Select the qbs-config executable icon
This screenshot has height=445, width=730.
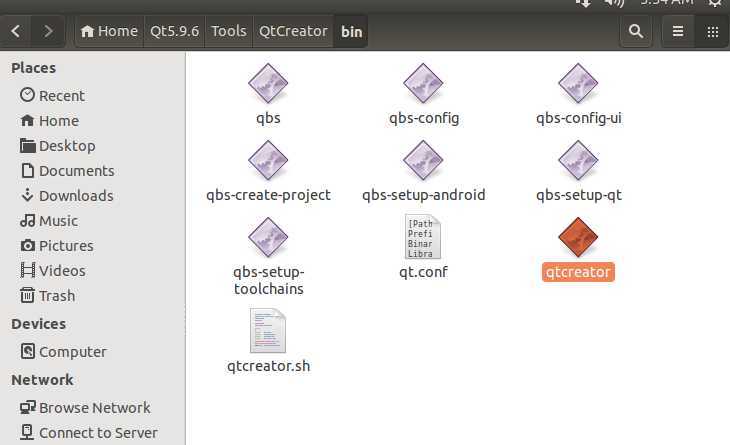coord(423,83)
